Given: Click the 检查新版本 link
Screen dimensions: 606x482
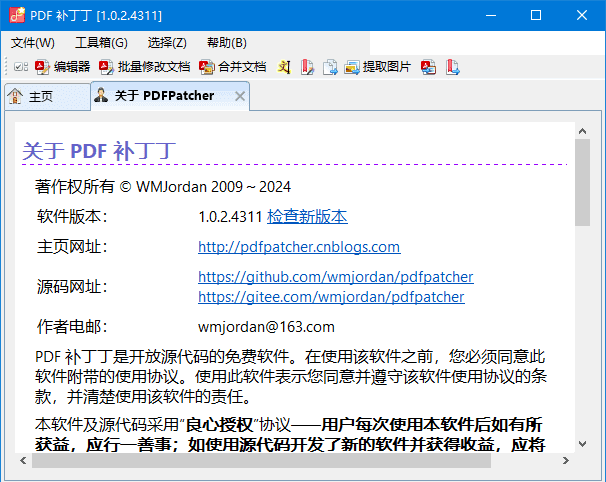Looking at the screenshot, I should tap(307, 216).
